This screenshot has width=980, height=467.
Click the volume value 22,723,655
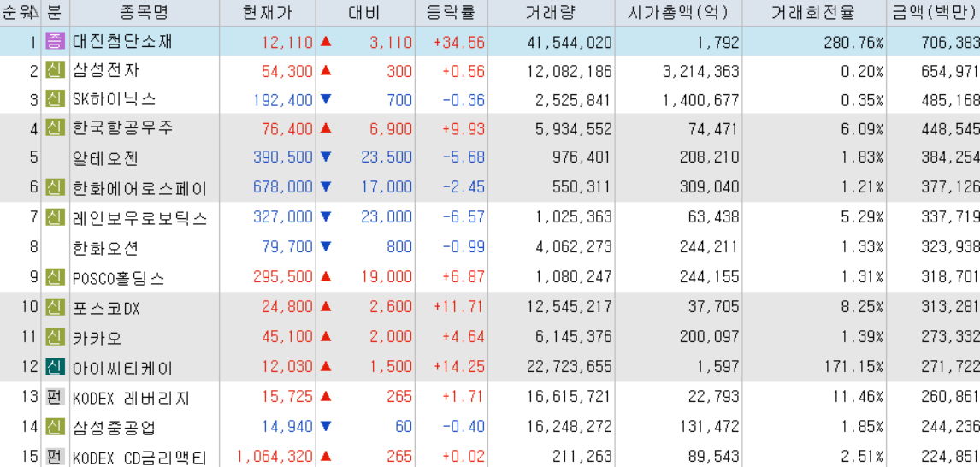coord(570,367)
